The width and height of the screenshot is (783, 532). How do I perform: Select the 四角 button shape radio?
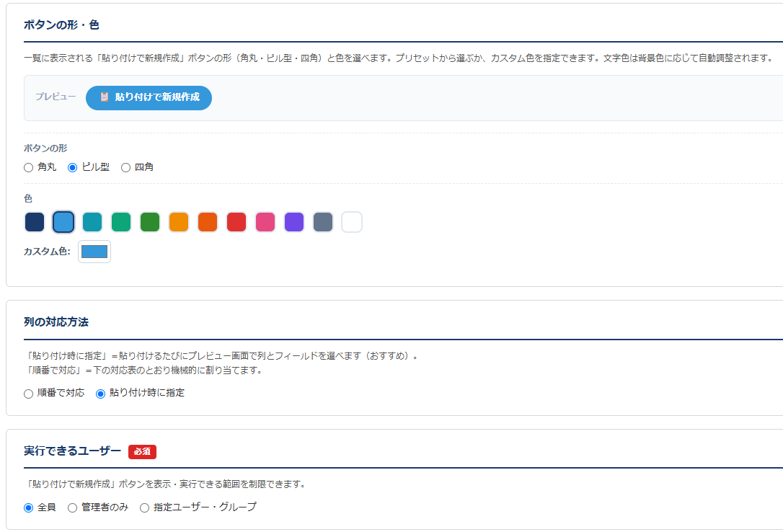126,168
